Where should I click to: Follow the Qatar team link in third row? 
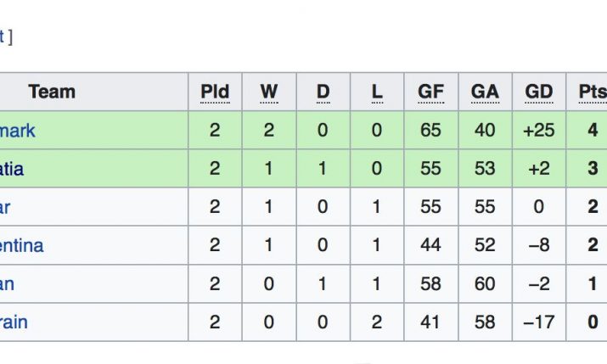pos(5,207)
